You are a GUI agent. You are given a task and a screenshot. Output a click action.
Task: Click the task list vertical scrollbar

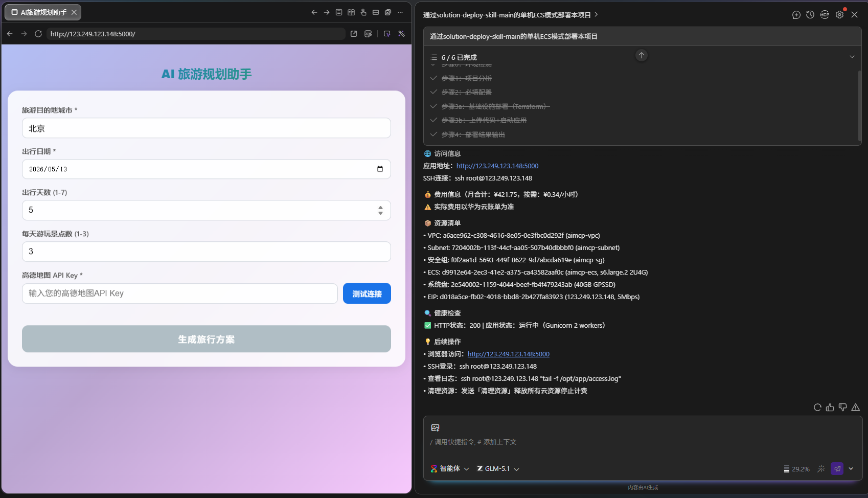(x=860, y=105)
